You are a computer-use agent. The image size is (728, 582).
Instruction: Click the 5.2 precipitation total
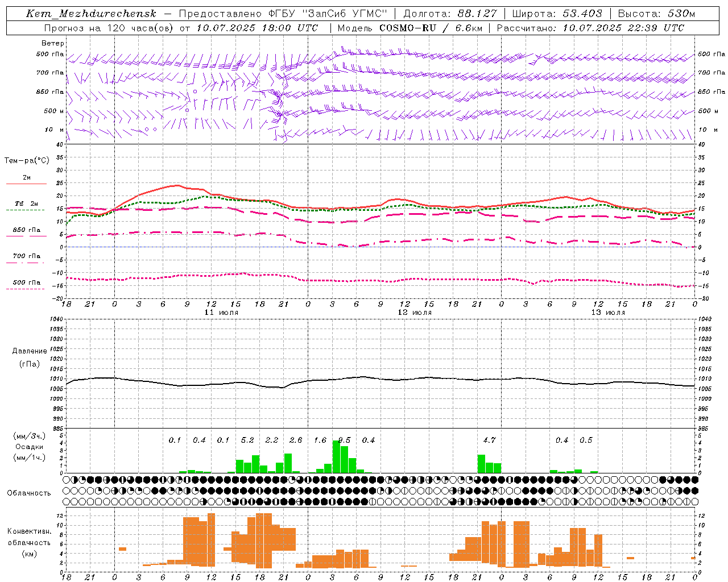247,440
